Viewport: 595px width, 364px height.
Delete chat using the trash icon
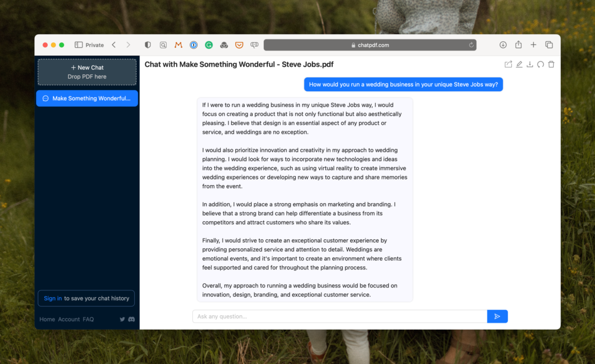point(551,64)
